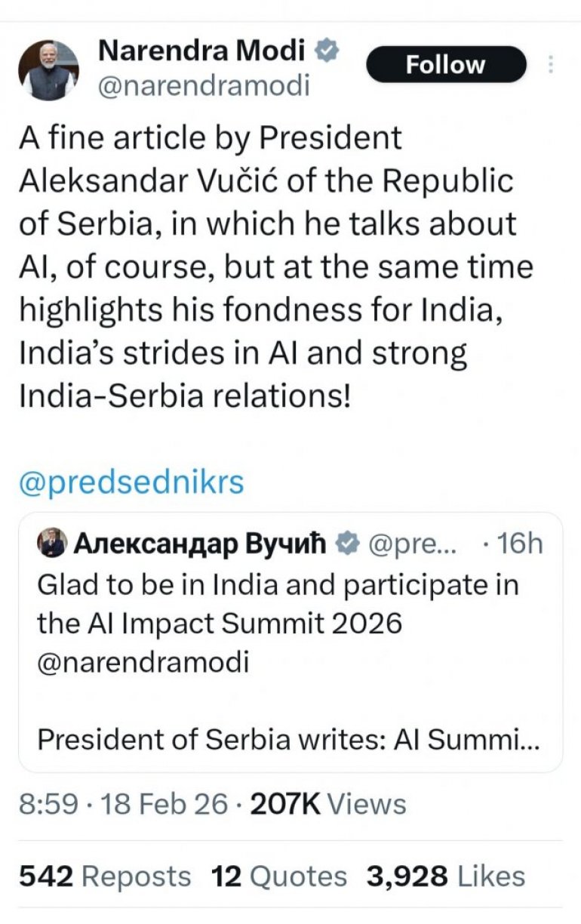Image resolution: width=581 pixels, height=924 pixels.
Task: Click the quoted tweet's small avatar
Action: (x=51, y=543)
